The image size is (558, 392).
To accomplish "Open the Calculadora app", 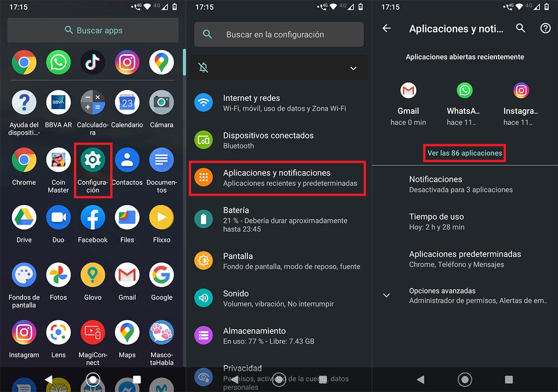I will [x=93, y=113].
